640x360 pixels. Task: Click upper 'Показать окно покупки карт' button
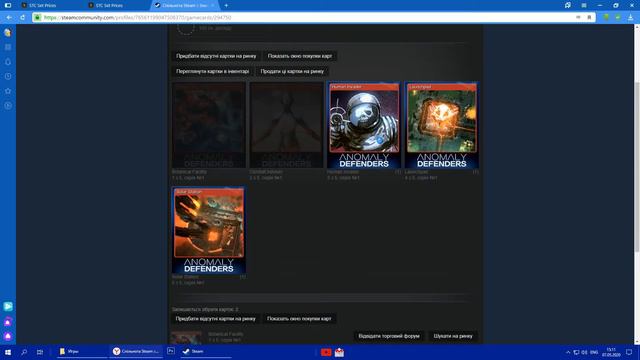tap(300, 56)
